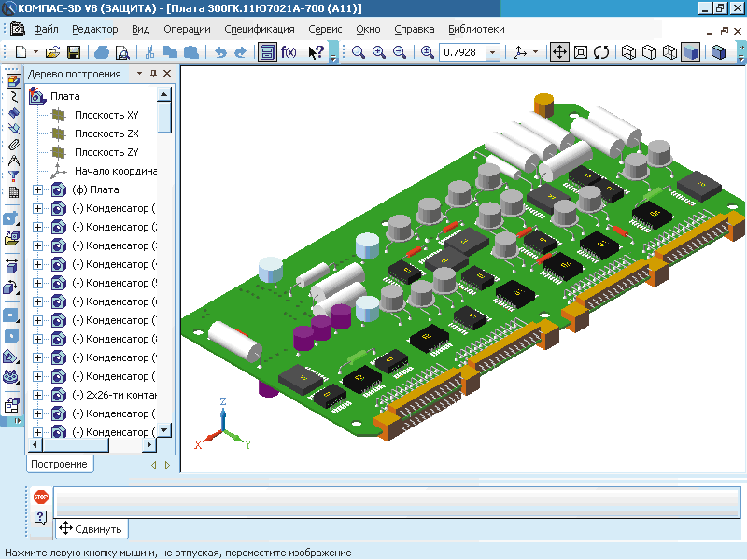The width and height of the screenshot is (747, 560).
Task: Open the Справка menu
Action: [414, 30]
